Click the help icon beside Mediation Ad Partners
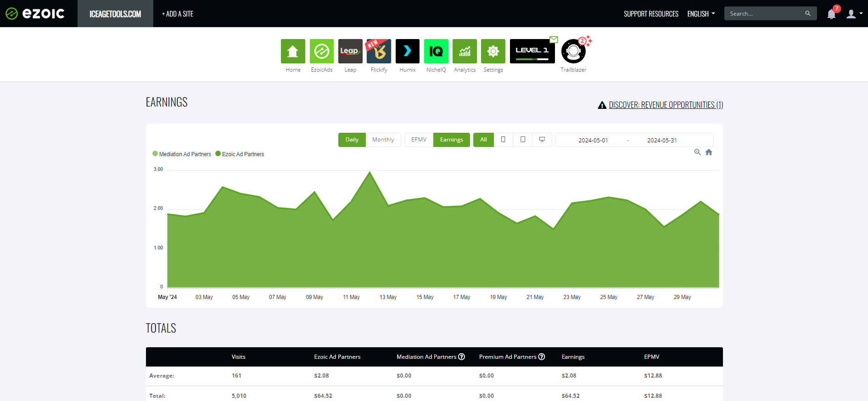Image resolution: width=868 pixels, height=401 pixels. [462, 356]
